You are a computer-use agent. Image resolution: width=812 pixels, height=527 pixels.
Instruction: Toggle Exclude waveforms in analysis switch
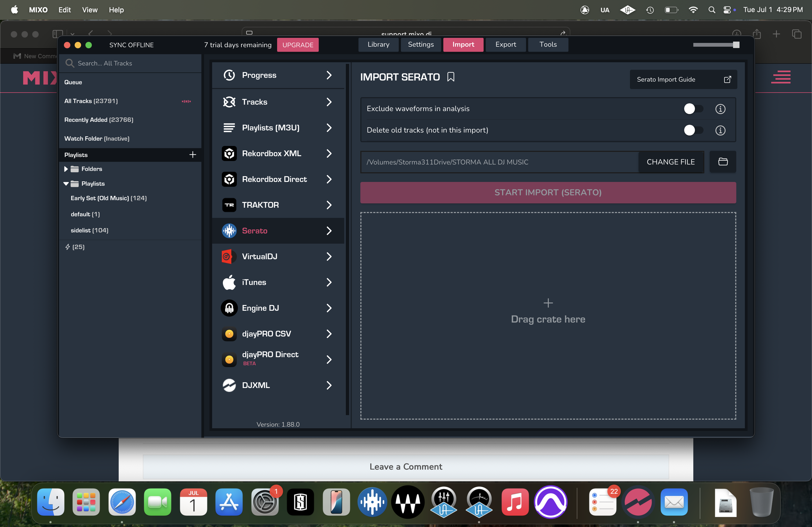point(693,109)
